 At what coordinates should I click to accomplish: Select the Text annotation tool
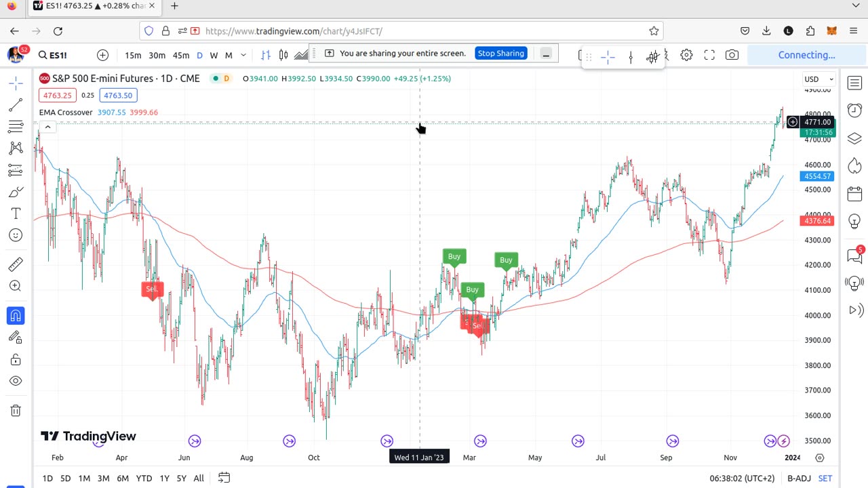coord(16,213)
